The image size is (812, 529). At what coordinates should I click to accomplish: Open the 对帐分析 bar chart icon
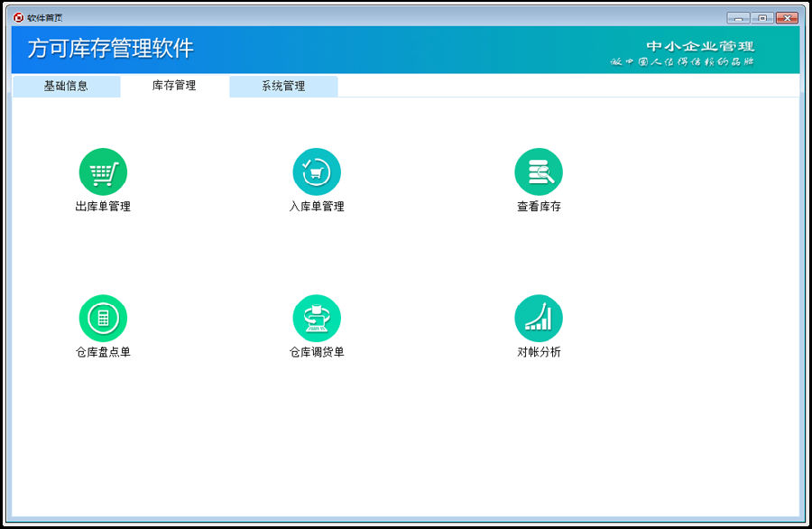pos(539,318)
